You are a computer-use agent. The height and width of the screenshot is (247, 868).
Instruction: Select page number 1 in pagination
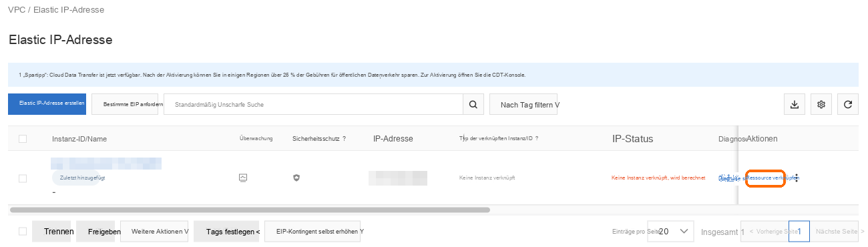click(x=799, y=231)
